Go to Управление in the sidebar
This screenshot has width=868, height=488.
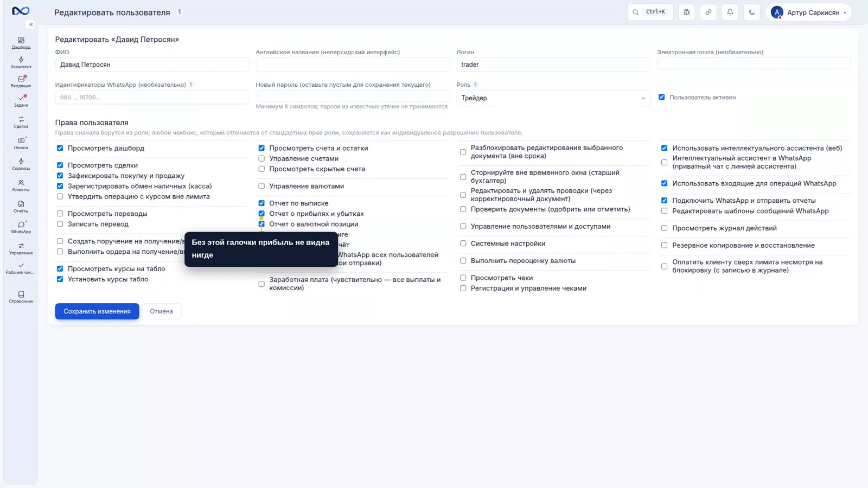point(21,248)
